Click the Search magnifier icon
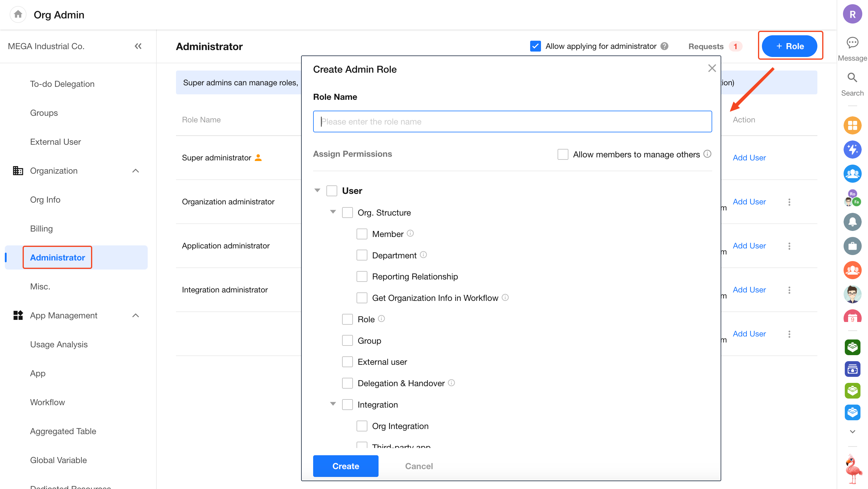 [x=852, y=78]
